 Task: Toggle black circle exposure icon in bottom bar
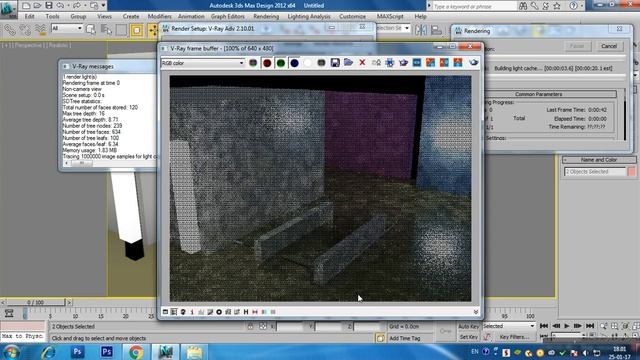pos(219,312)
